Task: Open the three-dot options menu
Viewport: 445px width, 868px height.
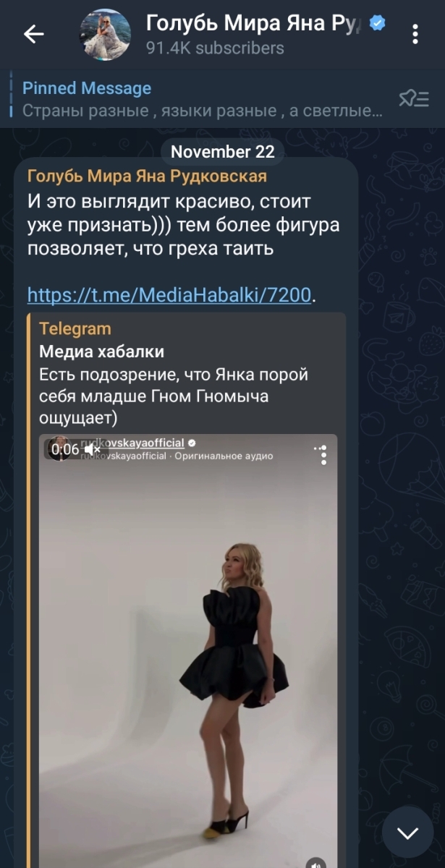Action: click(x=415, y=34)
